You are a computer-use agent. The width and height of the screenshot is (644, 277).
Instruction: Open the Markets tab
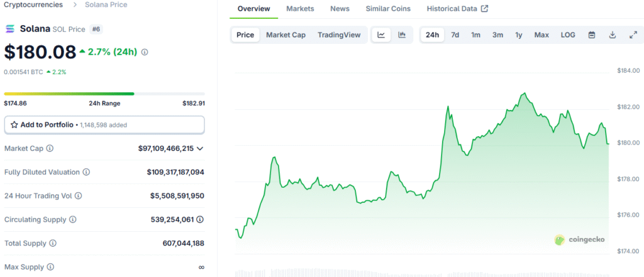(x=300, y=9)
